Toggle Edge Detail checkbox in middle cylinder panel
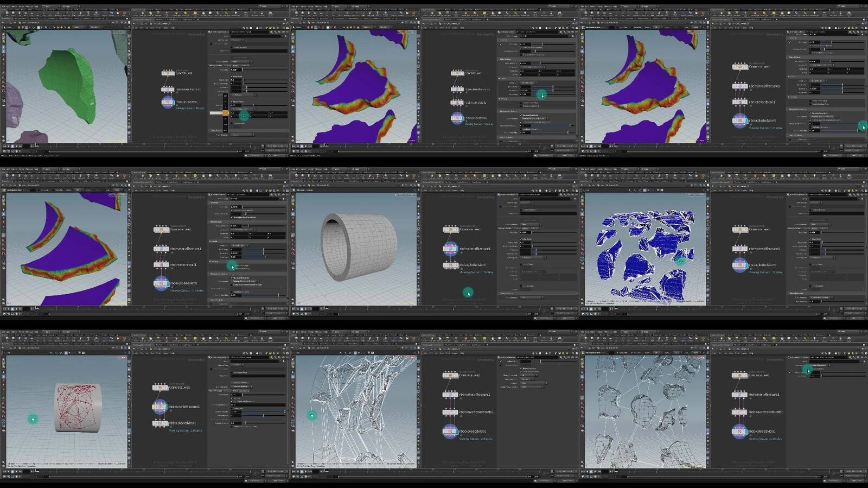The height and width of the screenshot is (488, 868). [521, 239]
